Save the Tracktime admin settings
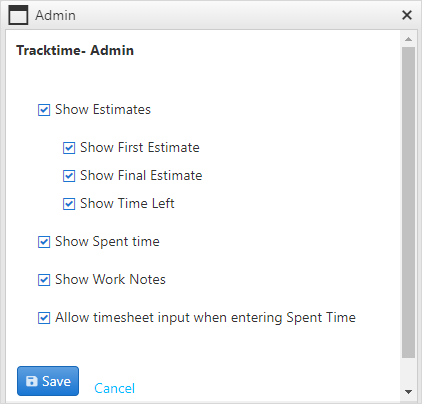This screenshot has height=404, width=422. tap(48, 381)
